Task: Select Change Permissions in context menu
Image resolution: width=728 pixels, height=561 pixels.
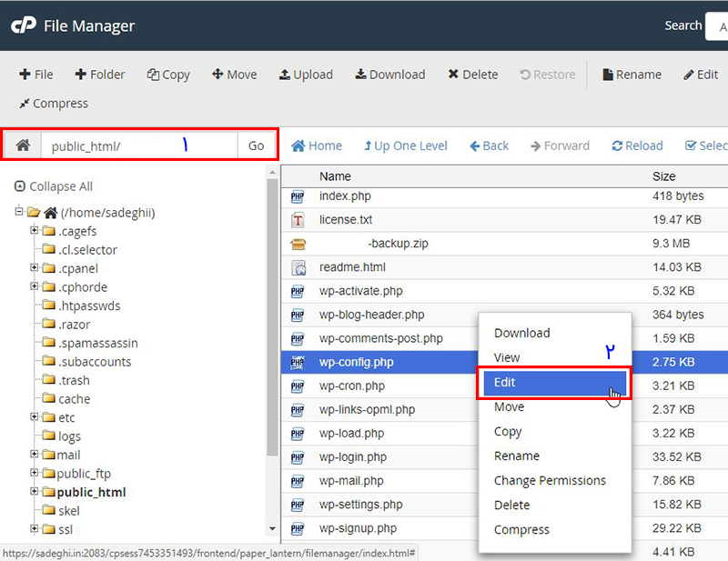Action: pyautogui.click(x=549, y=480)
